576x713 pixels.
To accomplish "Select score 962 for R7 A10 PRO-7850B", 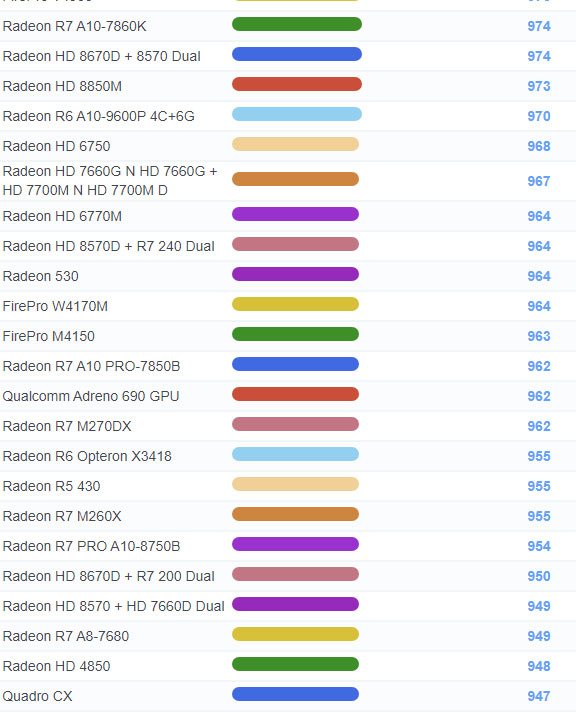I will pyautogui.click(x=539, y=367).
